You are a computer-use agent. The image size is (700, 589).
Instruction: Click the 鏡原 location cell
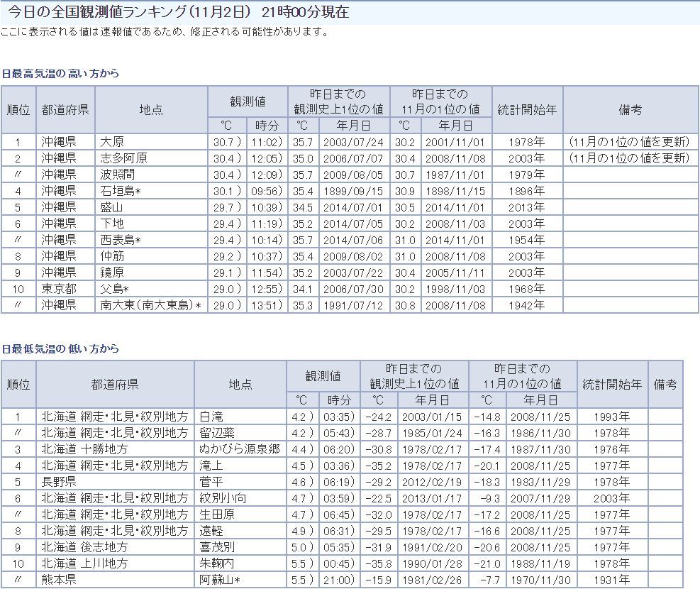tap(151, 273)
